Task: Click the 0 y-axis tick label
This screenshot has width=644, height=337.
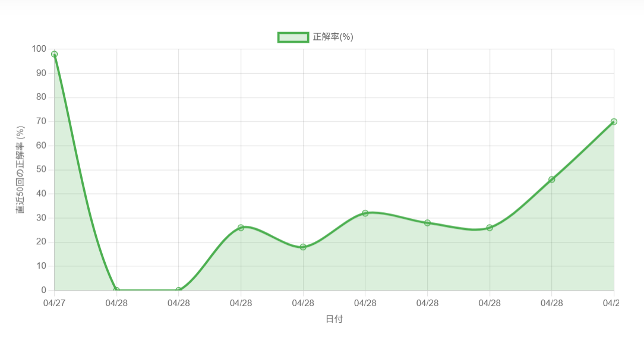Action: tap(44, 290)
